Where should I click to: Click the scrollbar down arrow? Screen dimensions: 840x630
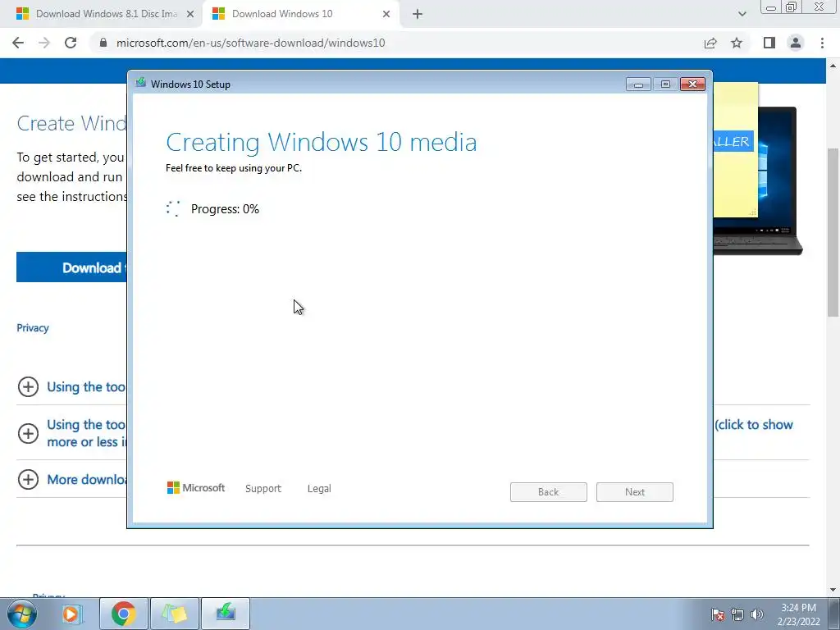(x=833, y=590)
